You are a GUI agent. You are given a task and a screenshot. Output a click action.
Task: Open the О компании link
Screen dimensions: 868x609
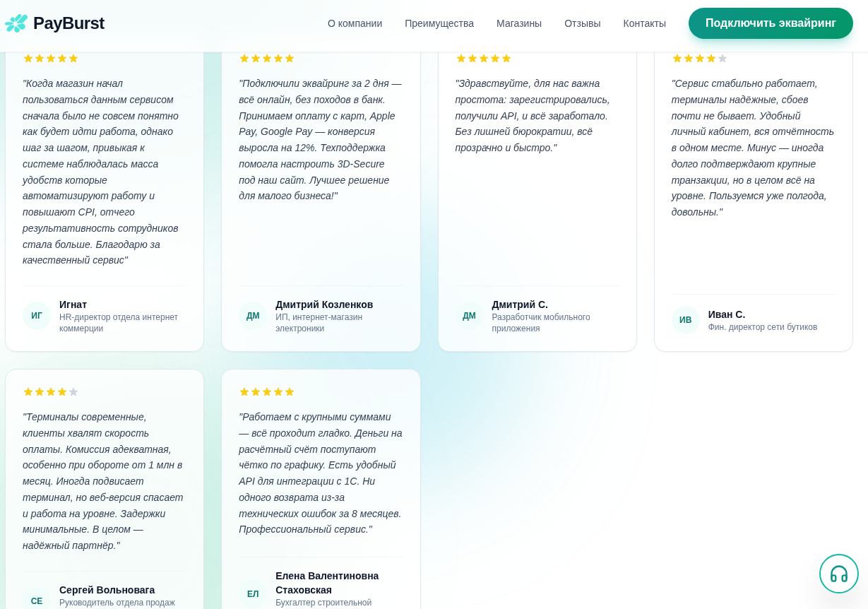(x=355, y=23)
